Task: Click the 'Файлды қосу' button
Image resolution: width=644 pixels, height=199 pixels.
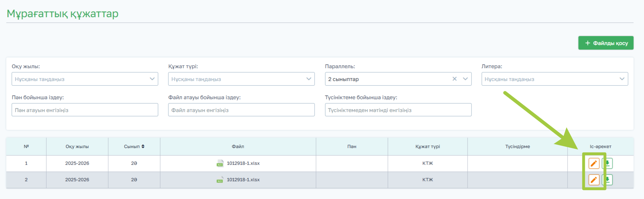Action: tap(606, 43)
